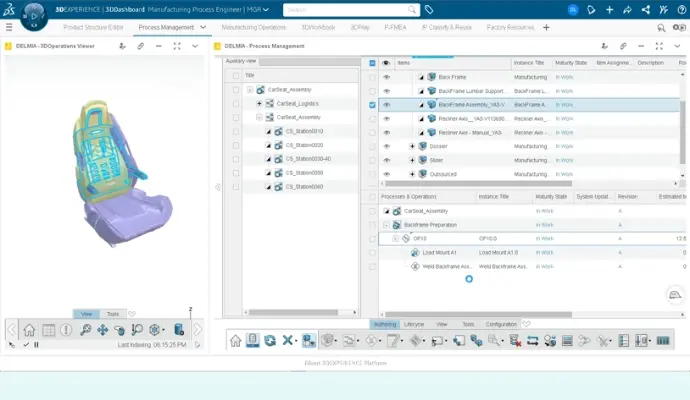This screenshot has height=400, width=690.
Task: Collapse the OP10 operation node
Action: [395, 239]
